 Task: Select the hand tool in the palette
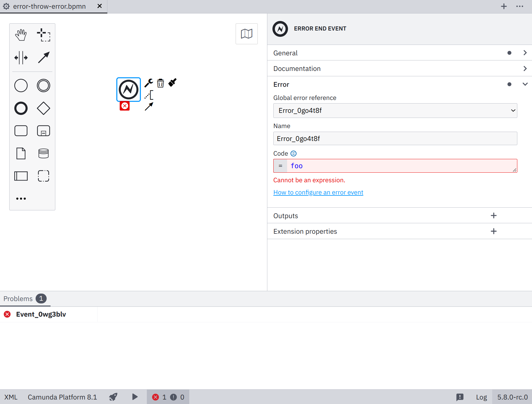pyautogui.click(x=21, y=34)
